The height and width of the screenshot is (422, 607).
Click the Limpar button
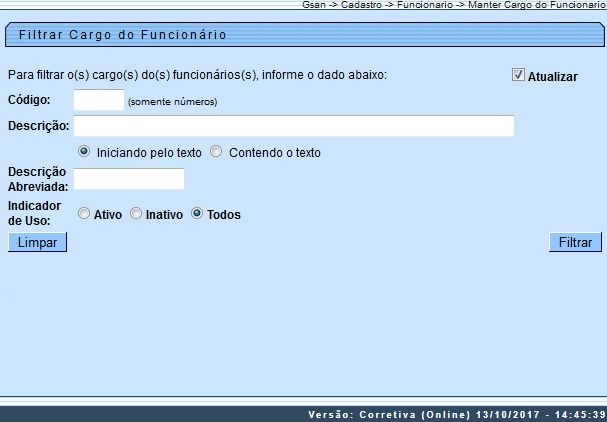(x=38, y=242)
